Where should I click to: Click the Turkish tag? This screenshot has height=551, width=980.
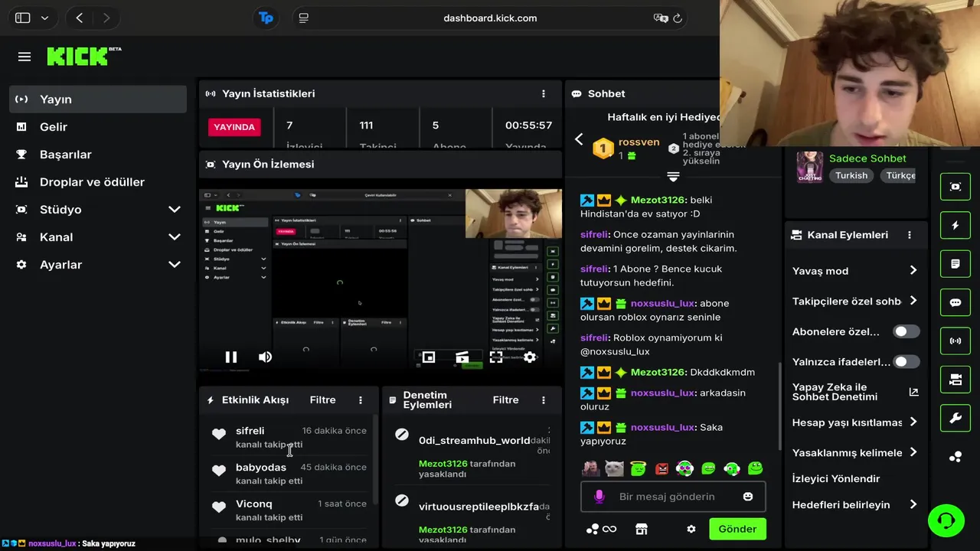[x=851, y=175]
